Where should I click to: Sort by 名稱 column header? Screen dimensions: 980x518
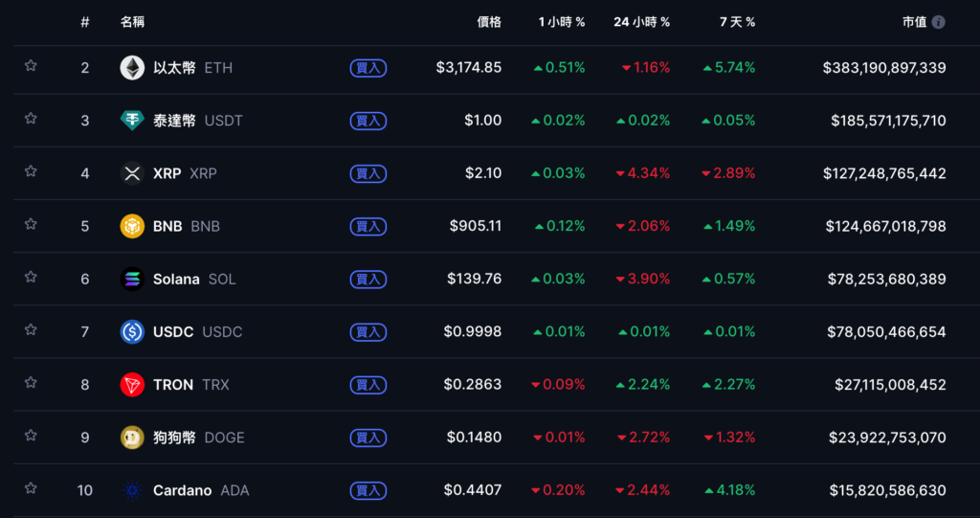pos(133,22)
